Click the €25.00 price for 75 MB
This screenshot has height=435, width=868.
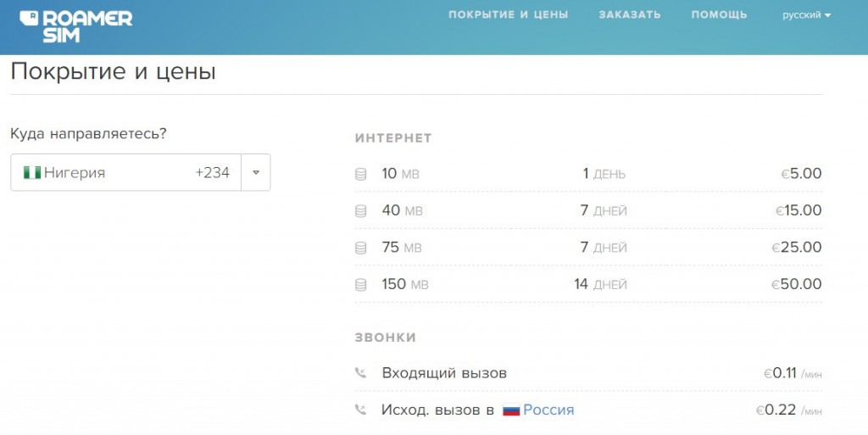coord(797,248)
